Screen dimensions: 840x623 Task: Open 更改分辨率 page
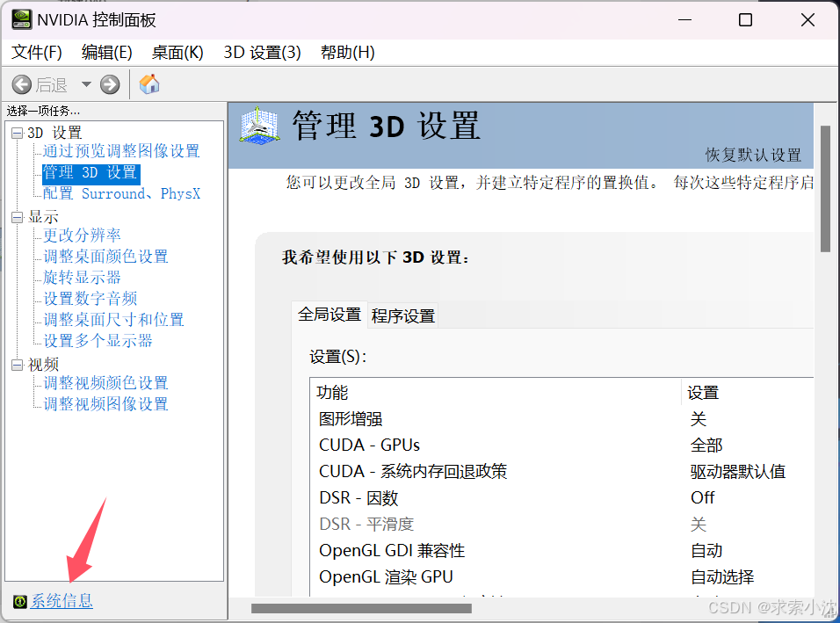(82, 235)
